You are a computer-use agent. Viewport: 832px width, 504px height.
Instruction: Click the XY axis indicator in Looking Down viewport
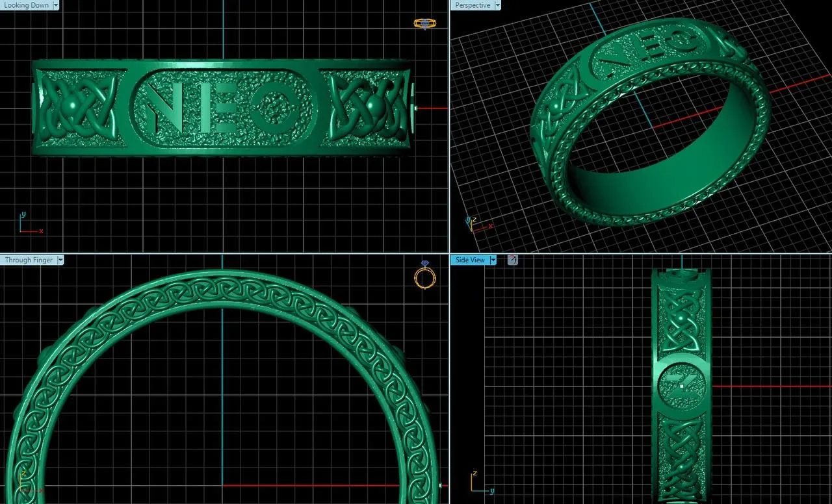[x=30, y=223]
